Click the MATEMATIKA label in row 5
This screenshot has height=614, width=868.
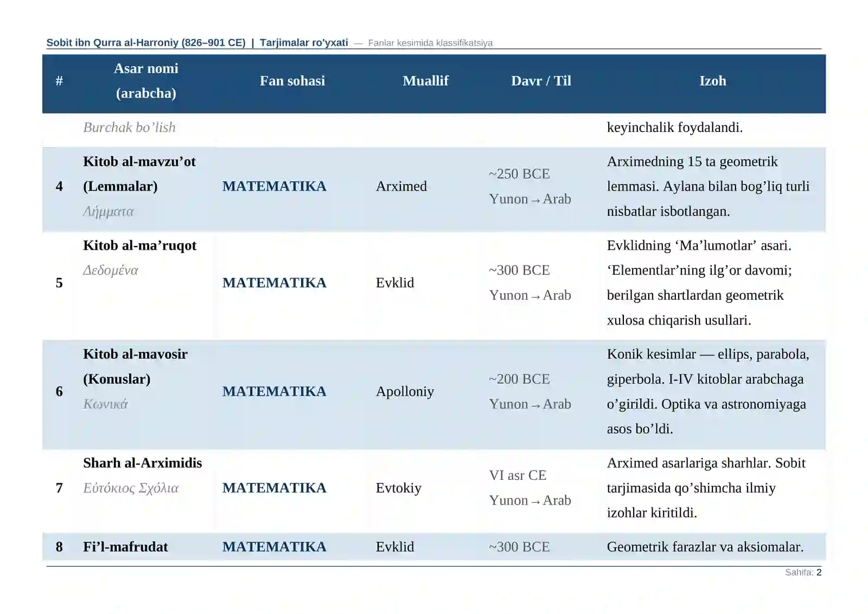tap(274, 283)
